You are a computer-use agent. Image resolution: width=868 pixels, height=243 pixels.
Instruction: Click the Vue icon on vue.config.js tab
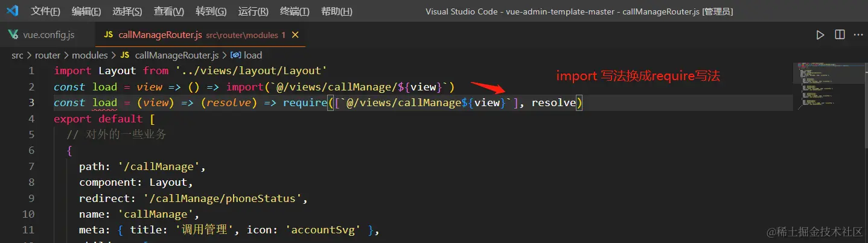(x=13, y=35)
